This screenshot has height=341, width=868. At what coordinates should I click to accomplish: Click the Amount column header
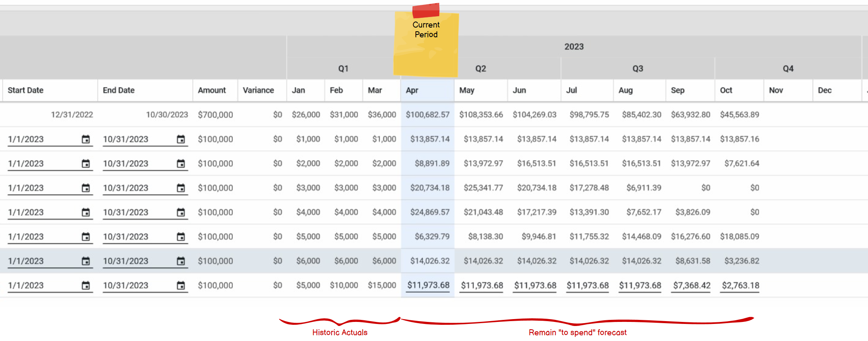212,90
